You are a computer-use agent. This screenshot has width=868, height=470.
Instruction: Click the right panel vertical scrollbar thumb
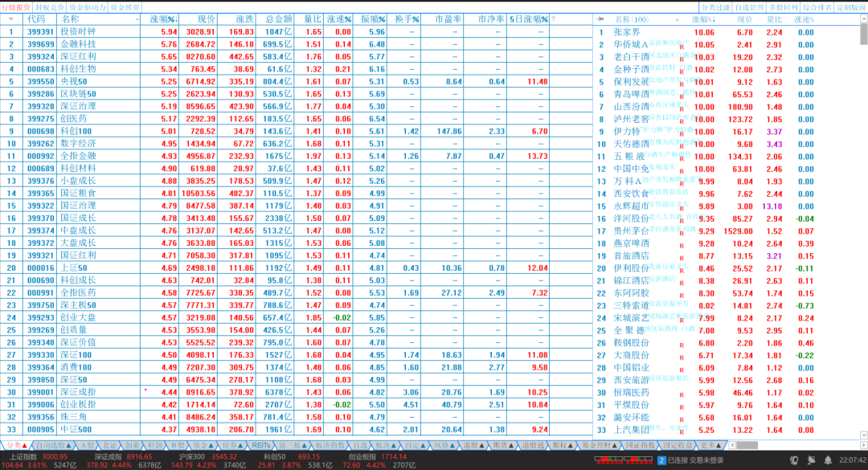(863, 35)
